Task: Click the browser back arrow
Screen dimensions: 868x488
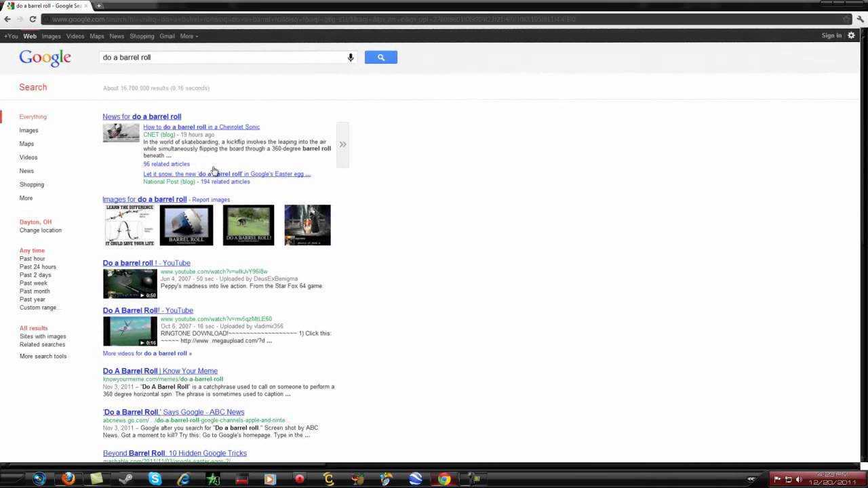Action: pyautogui.click(x=7, y=19)
